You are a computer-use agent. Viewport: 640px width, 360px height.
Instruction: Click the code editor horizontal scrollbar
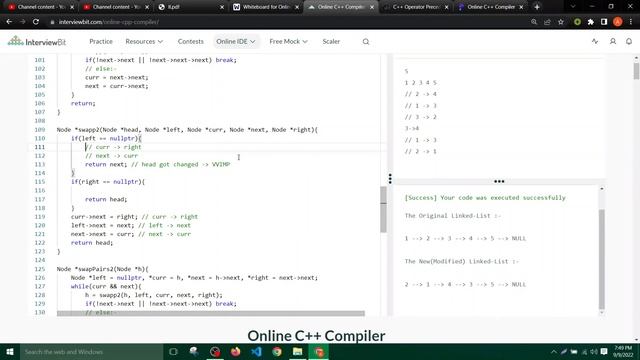click(211, 313)
